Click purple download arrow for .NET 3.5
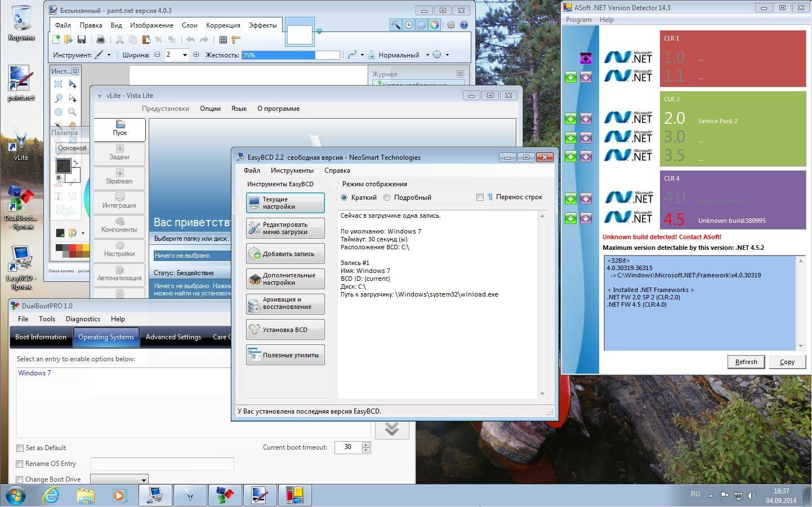The width and height of the screenshot is (812, 507). point(586,156)
